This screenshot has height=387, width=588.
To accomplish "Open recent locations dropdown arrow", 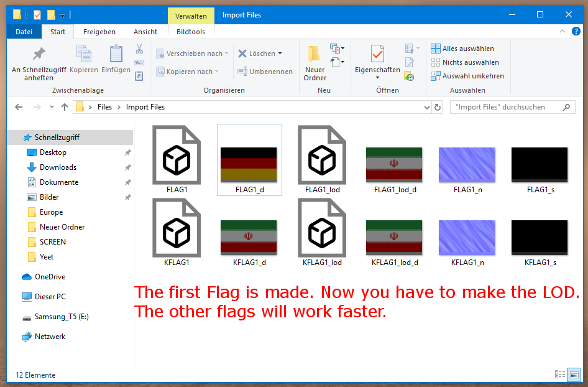I will click(x=52, y=108).
